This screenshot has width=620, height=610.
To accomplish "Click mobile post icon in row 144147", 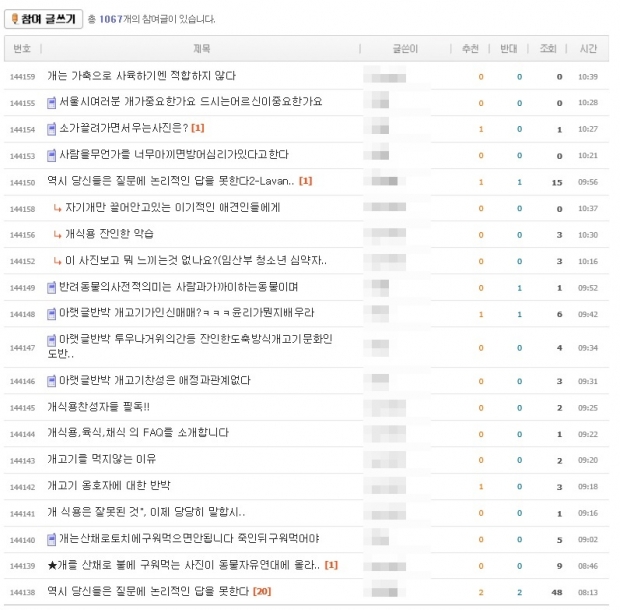I will coord(51,340).
